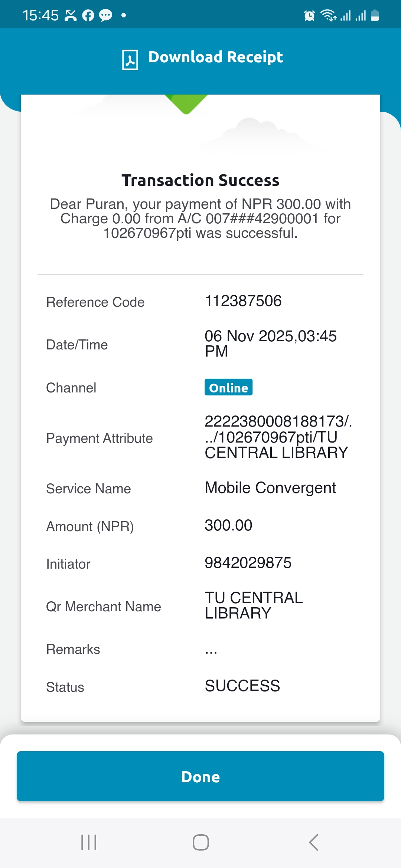
Task: Tap the battery indicator icon
Action: coord(375,16)
